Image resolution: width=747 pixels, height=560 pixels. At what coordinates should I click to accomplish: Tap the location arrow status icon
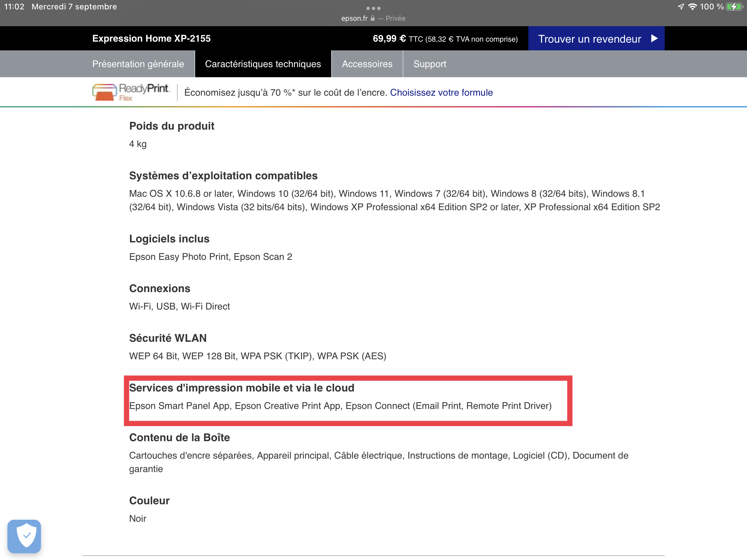[681, 7]
